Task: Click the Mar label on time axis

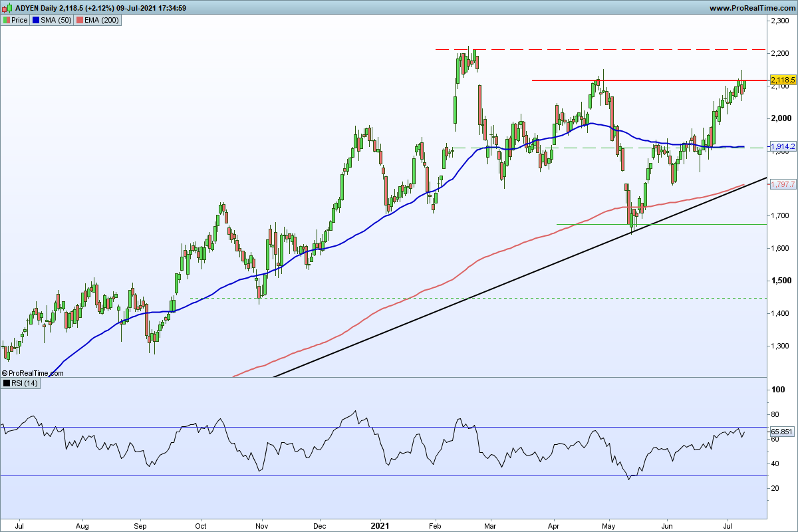Action: [490, 525]
